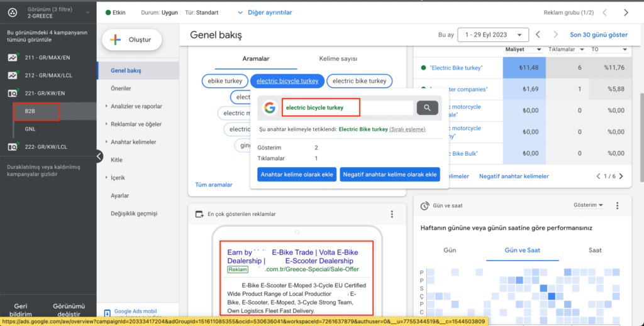
Task: Open Değişiklik geçmişi menu item
Action: point(134,213)
